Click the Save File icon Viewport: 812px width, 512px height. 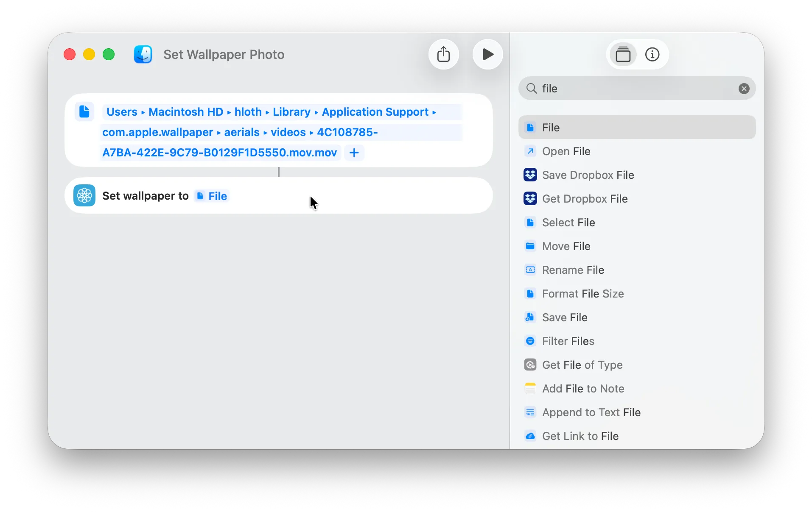tap(530, 317)
